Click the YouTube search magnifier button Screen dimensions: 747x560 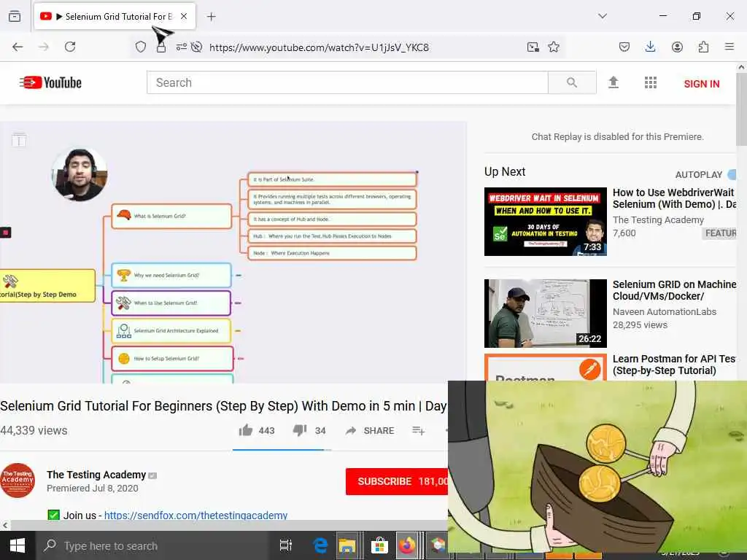click(x=572, y=82)
